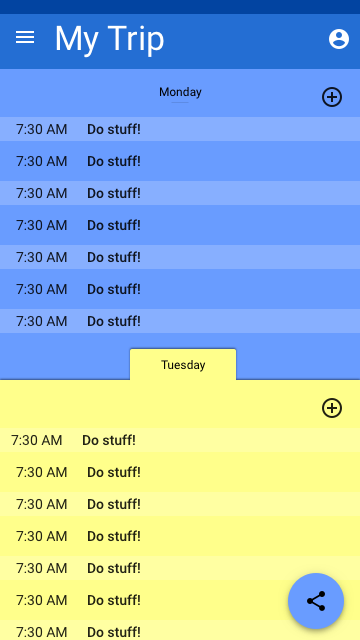Screen dimensions: 360x640
Task: Open sixth Monday Do stuff! entry
Action: 180,289
